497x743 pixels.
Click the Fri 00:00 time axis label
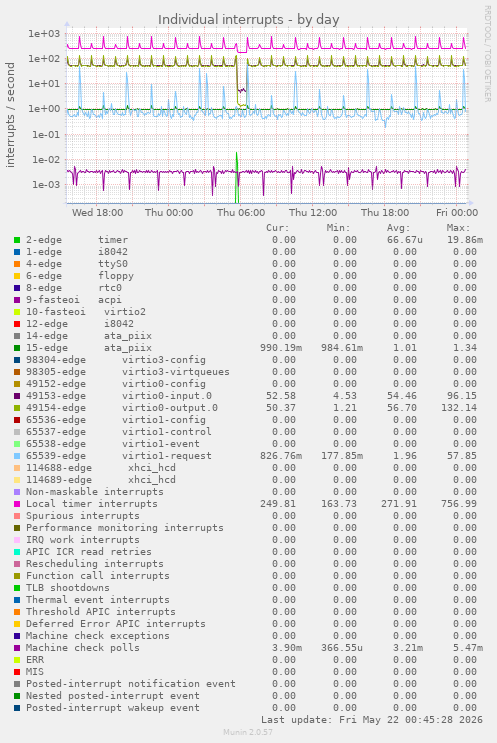tap(457, 213)
